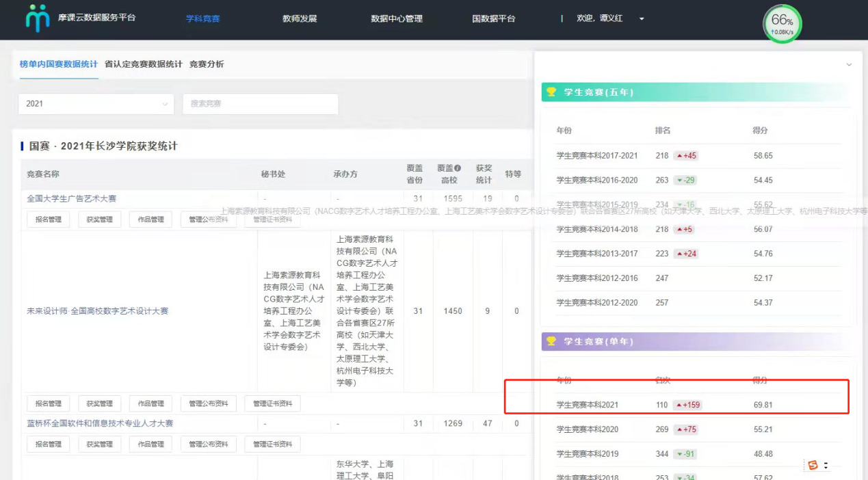Screen dimensions: 868x480
Task: Open the 2021 year dropdown
Action: coord(96,104)
